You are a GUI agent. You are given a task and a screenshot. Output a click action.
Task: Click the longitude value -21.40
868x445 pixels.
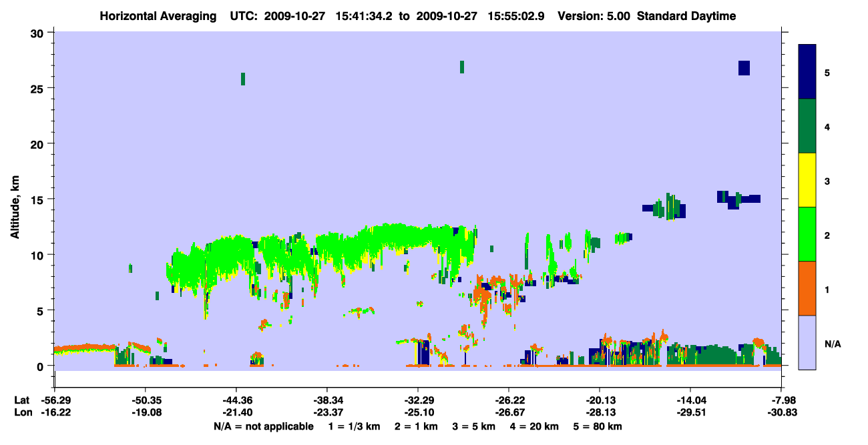pyautogui.click(x=236, y=413)
